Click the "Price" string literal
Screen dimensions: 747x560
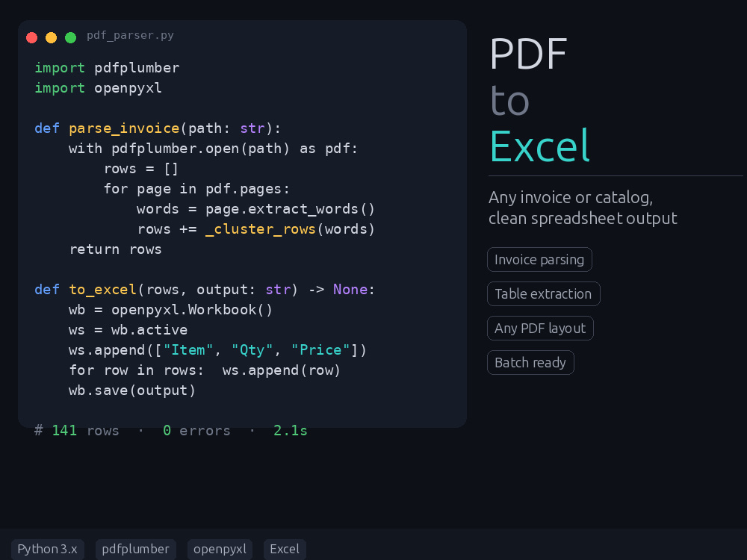320,350
